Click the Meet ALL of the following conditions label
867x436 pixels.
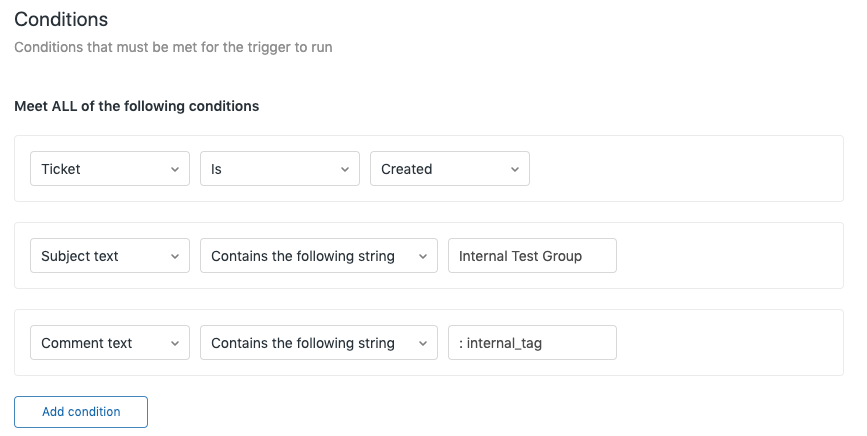tap(137, 106)
